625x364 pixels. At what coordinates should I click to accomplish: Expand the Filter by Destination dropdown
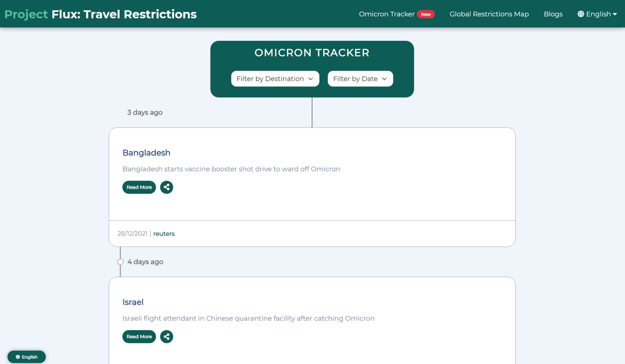tap(274, 78)
